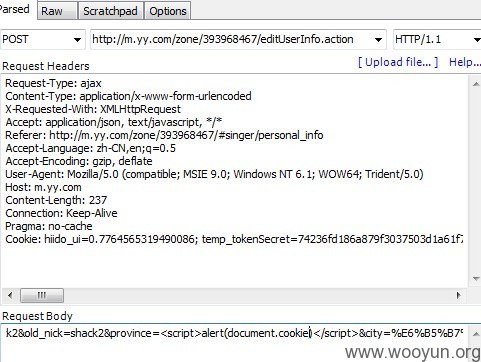Click the horizontal scrollbar thumb in headers

(x=42, y=295)
